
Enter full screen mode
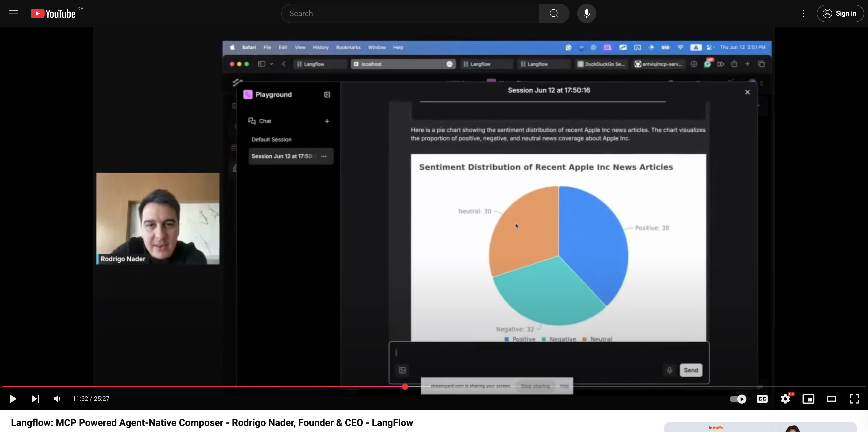coord(855,399)
